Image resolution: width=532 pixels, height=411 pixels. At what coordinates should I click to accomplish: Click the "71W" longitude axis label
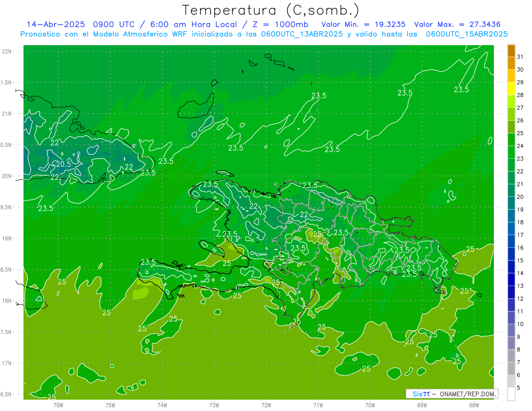(318, 405)
